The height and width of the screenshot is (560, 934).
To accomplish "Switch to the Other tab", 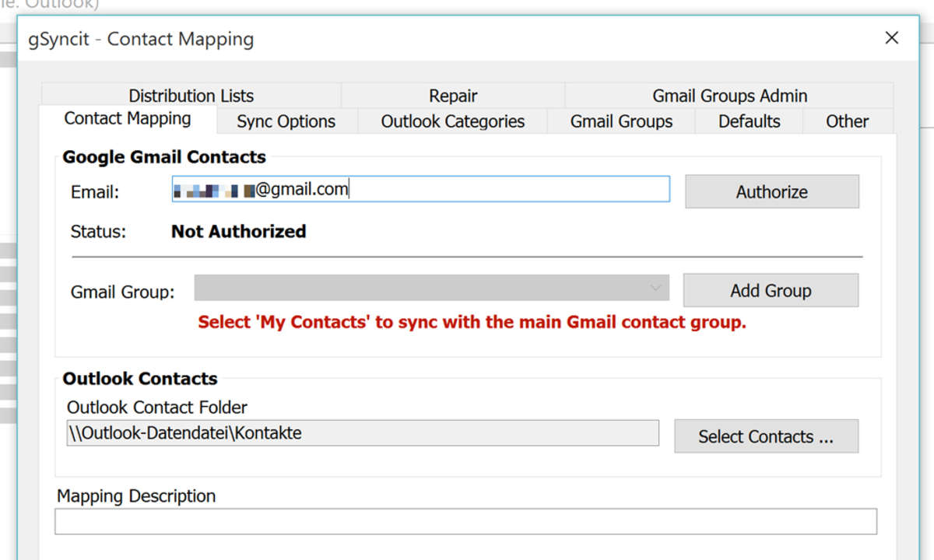I will click(x=848, y=121).
